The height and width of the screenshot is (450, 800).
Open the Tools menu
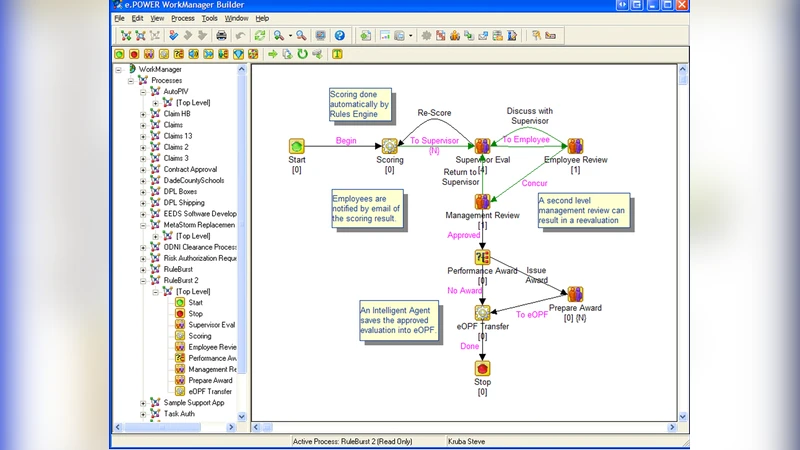pyautogui.click(x=209, y=18)
